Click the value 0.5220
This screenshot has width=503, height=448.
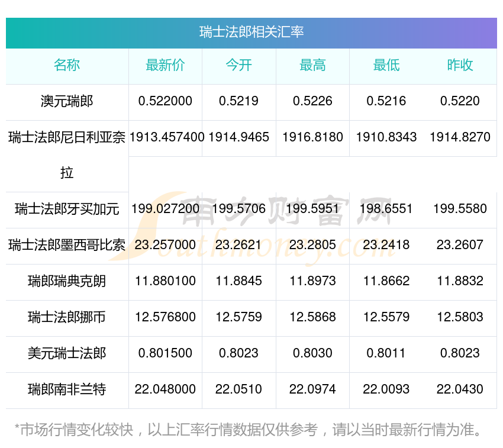[x=460, y=101]
